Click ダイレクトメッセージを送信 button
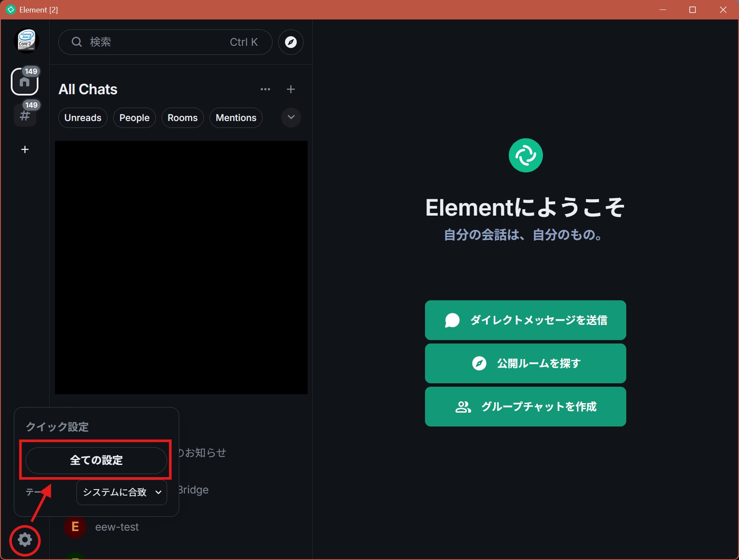 526,320
